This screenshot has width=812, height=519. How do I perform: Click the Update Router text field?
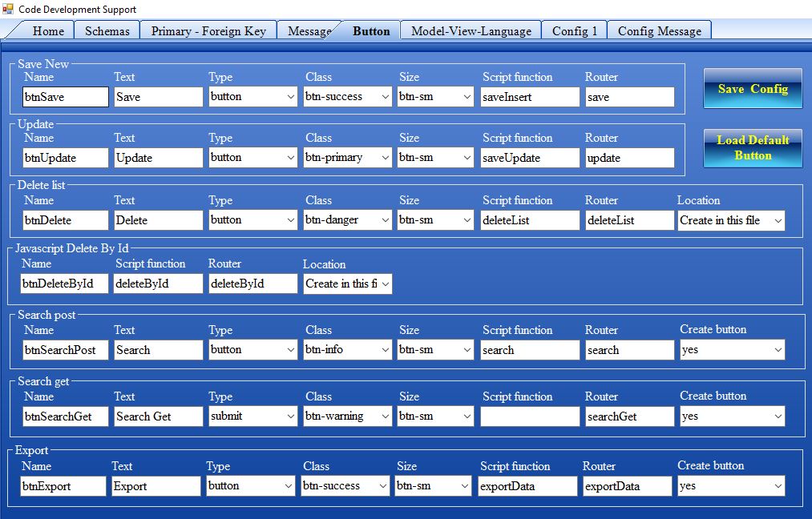click(x=629, y=158)
